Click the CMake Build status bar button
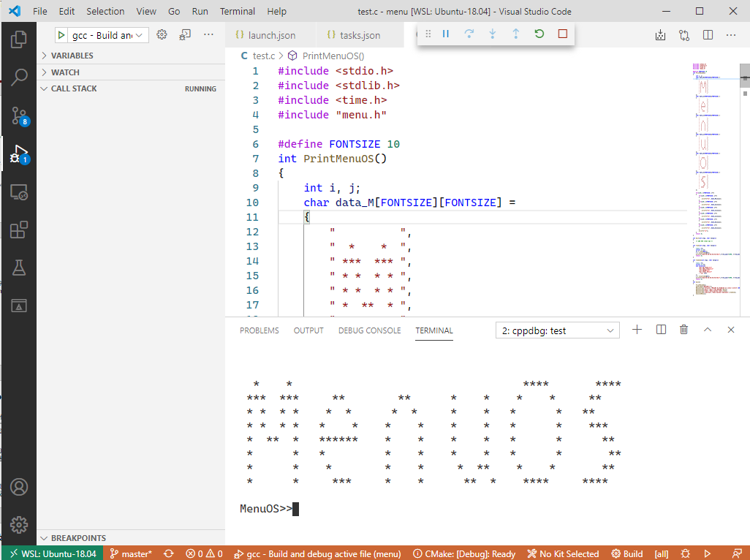The height and width of the screenshot is (560, 750). pyautogui.click(x=627, y=553)
